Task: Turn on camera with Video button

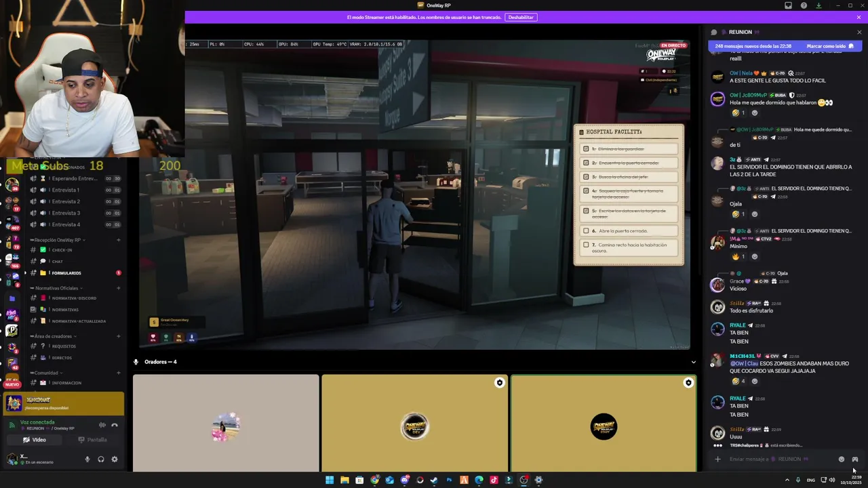Action: pyautogui.click(x=35, y=440)
